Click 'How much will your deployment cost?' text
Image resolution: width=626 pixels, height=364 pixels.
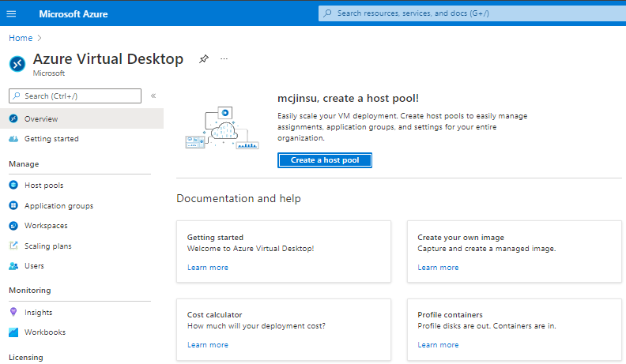pos(256,326)
